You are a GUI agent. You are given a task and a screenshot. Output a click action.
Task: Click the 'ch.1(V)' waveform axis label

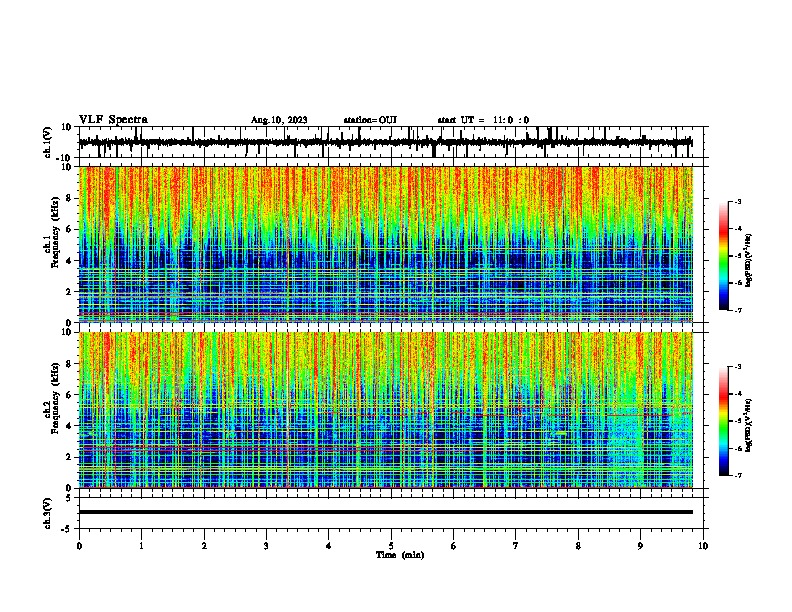[x=48, y=142]
